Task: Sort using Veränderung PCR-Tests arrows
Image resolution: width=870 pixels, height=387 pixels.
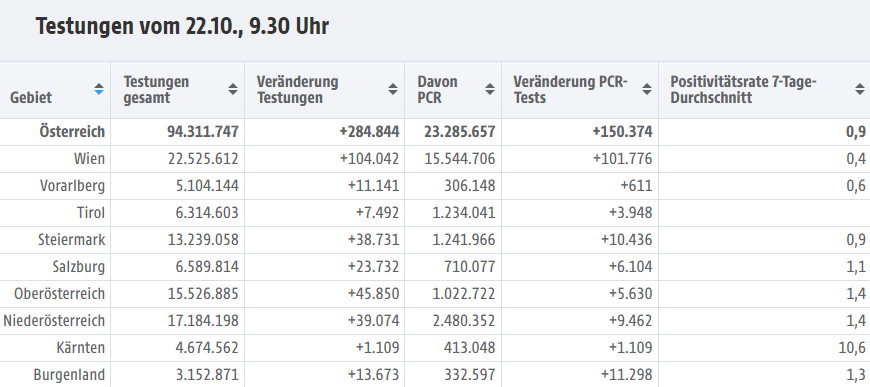Action: tap(647, 89)
